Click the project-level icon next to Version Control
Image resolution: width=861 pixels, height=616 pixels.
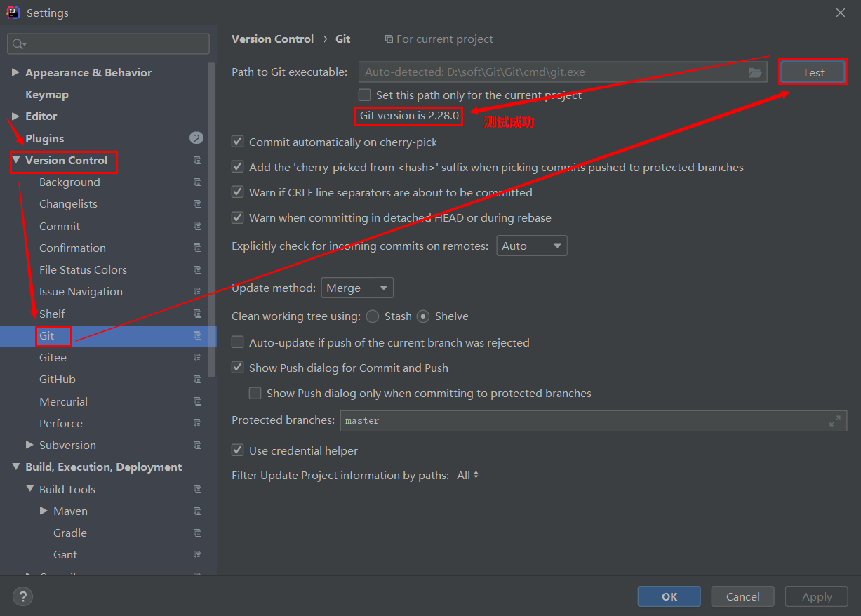tap(197, 161)
